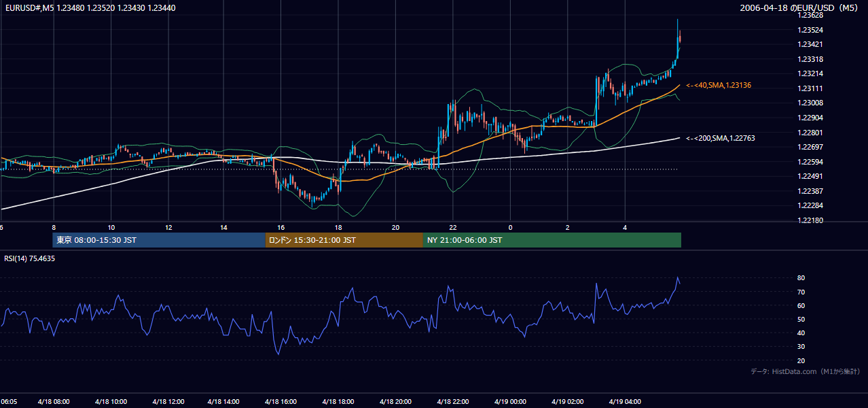Click the RSI scale value 20
The height and width of the screenshot is (408, 868).
801,360
